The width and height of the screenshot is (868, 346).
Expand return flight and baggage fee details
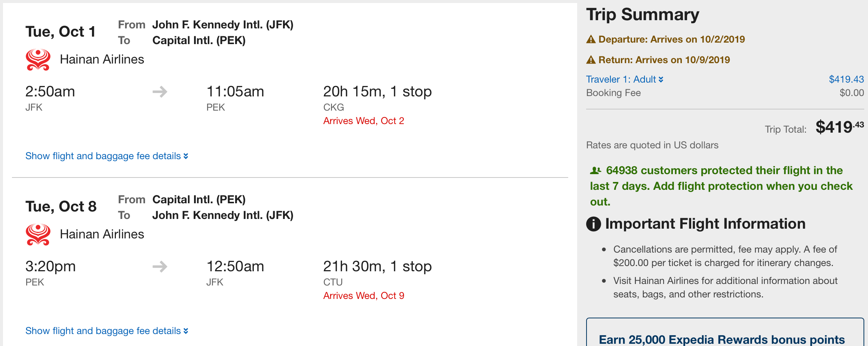pyautogui.click(x=107, y=331)
